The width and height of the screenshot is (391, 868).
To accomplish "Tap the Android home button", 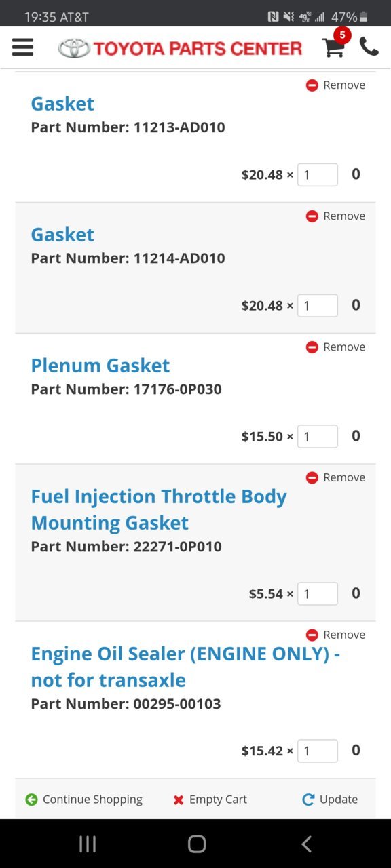I will click(197, 844).
